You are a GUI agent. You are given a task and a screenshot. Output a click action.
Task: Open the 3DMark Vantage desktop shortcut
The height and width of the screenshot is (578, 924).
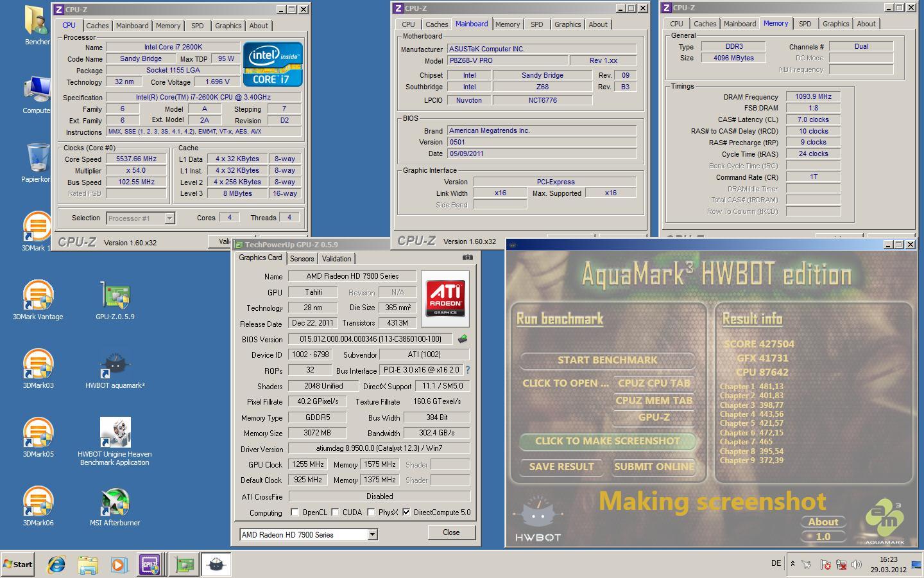(x=38, y=299)
